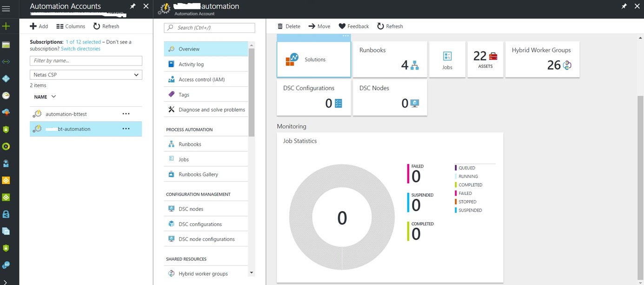Screen dimensions: 644x285
Task: Open Runbooks under Process Automation
Action: coord(206,144)
